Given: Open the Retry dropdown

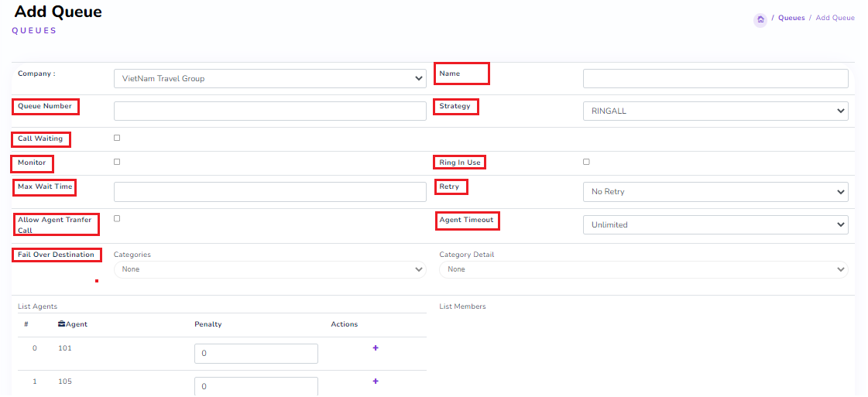Looking at the screenshot, I should click(x=715, y=191).
